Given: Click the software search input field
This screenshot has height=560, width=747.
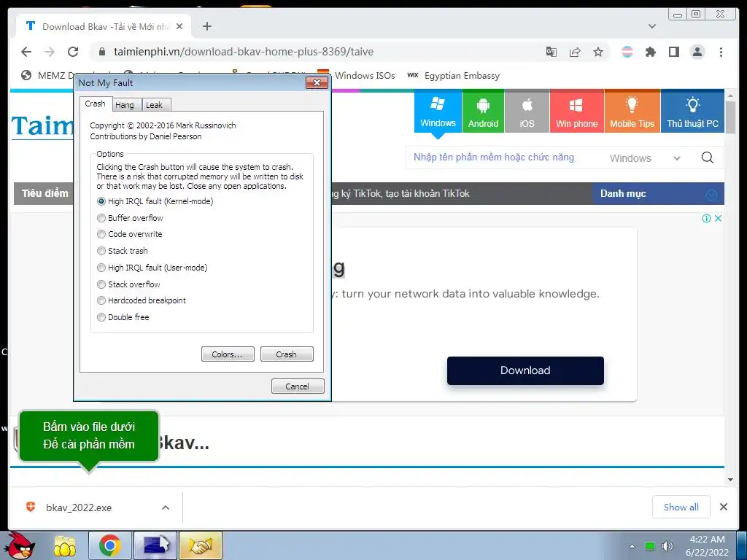Looking at the screenshot, I should [504, 157].
